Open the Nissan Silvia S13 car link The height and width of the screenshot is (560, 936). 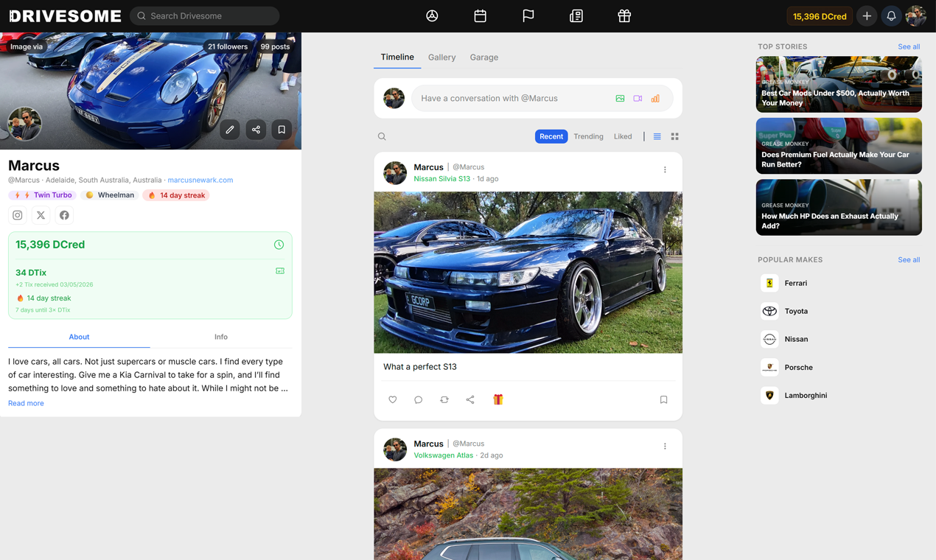tap(441, 178)
